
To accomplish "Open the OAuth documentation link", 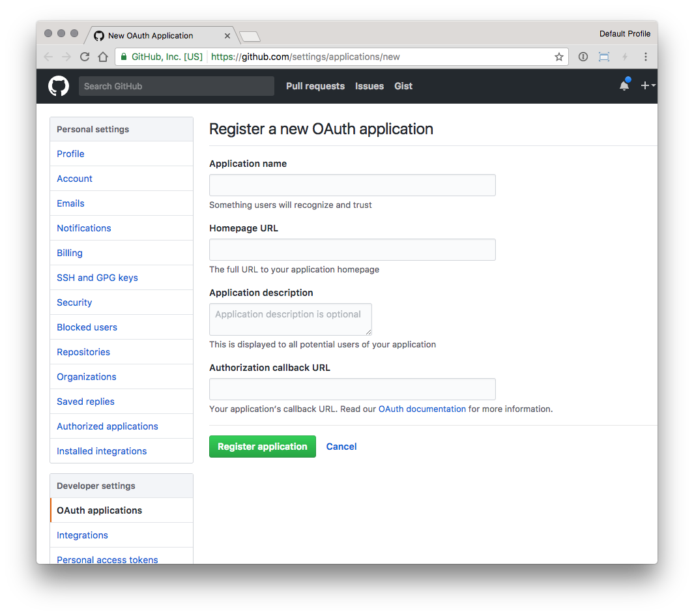I will click(x=422, y=409).
